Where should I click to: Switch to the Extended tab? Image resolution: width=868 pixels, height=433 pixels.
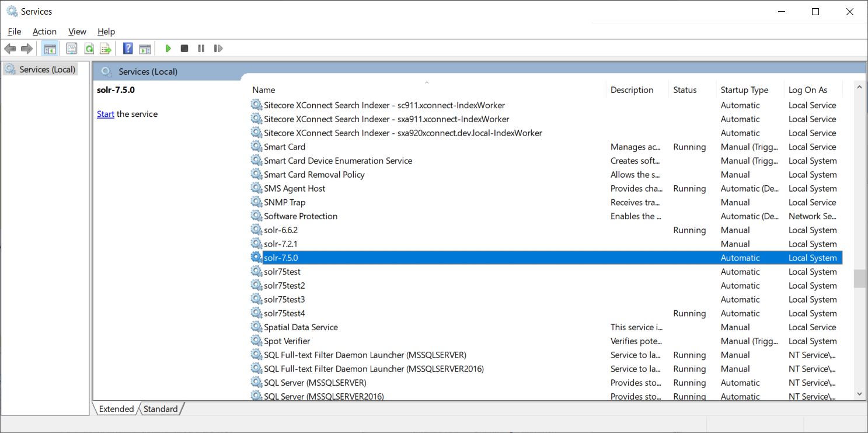[116, 409]
